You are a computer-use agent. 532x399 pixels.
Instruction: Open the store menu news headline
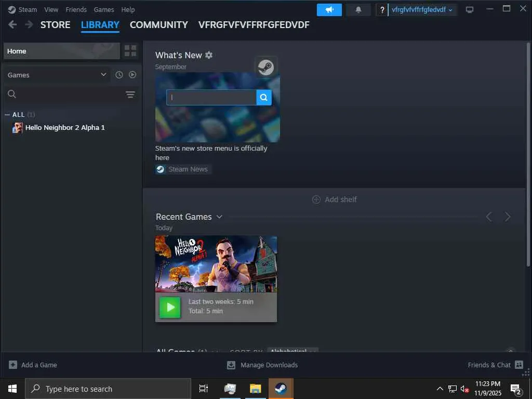tap(211, 153)
